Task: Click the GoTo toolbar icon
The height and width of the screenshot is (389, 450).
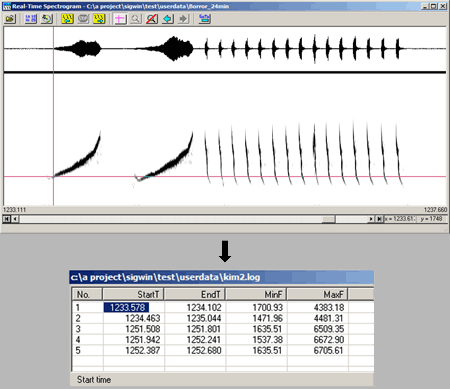Action: click(x=204, y=19)
